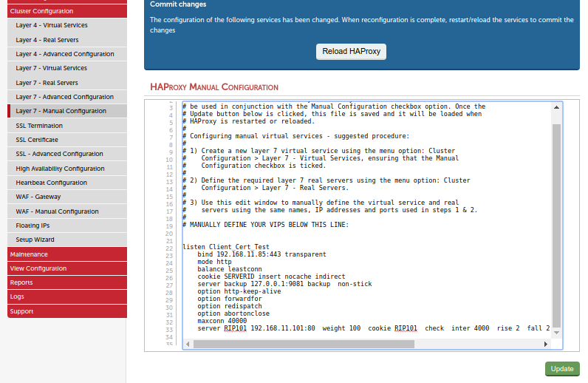Open WAF - Manual Configuration
Viewport: 588px width, 383px height.
67,211
